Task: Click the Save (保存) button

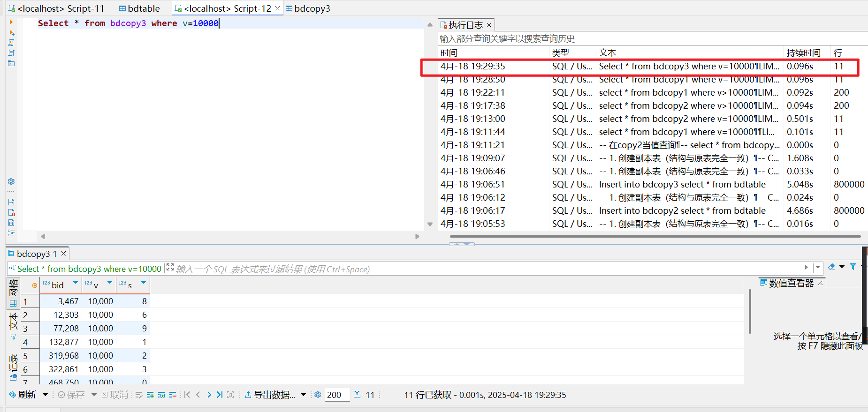Action: coord(72,395)
